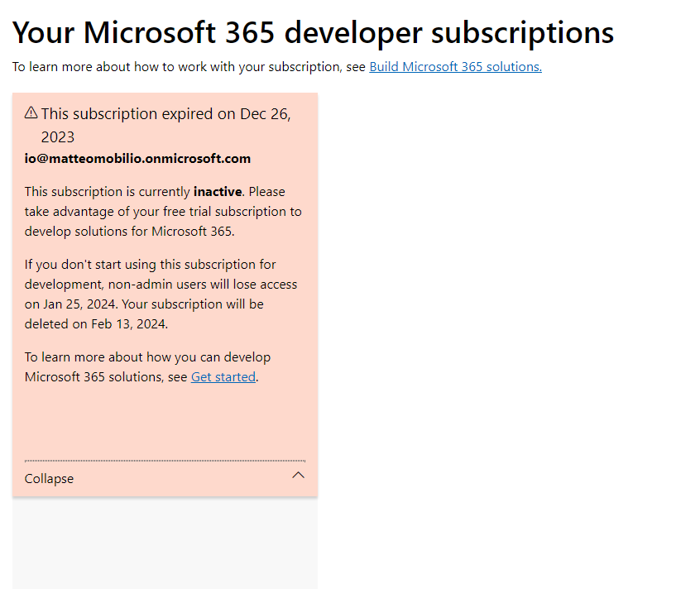Click the gray panel below the card
The height and width of the screenshot is (603, 700).
tap(165, 542)
